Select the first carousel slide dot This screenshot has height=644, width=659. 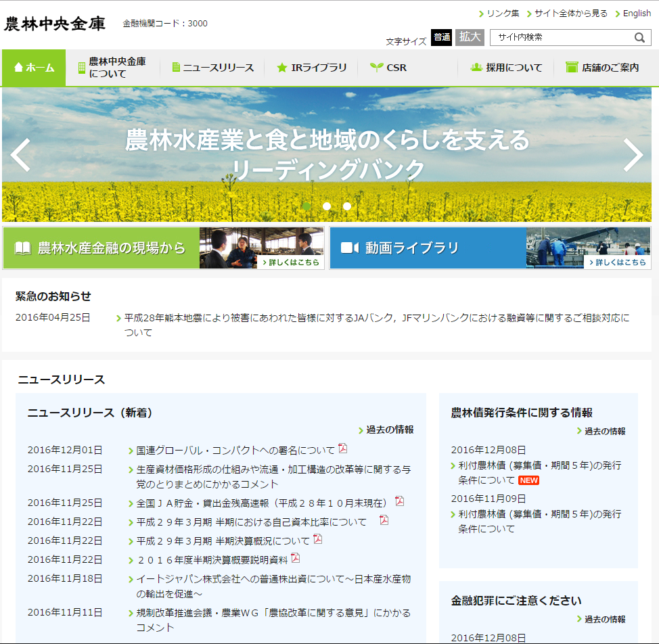coord(306,206)
